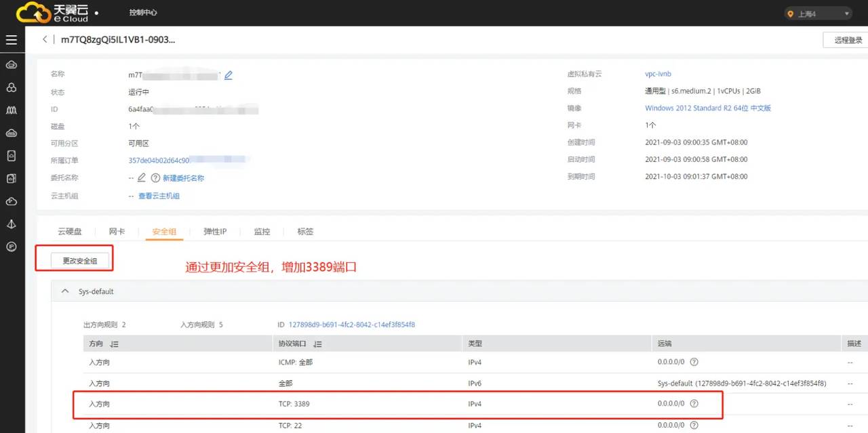The image size is (868, 433).
Task: Click creation time 2021-09-03 09:00:35
Action: (x=696, y=142)
